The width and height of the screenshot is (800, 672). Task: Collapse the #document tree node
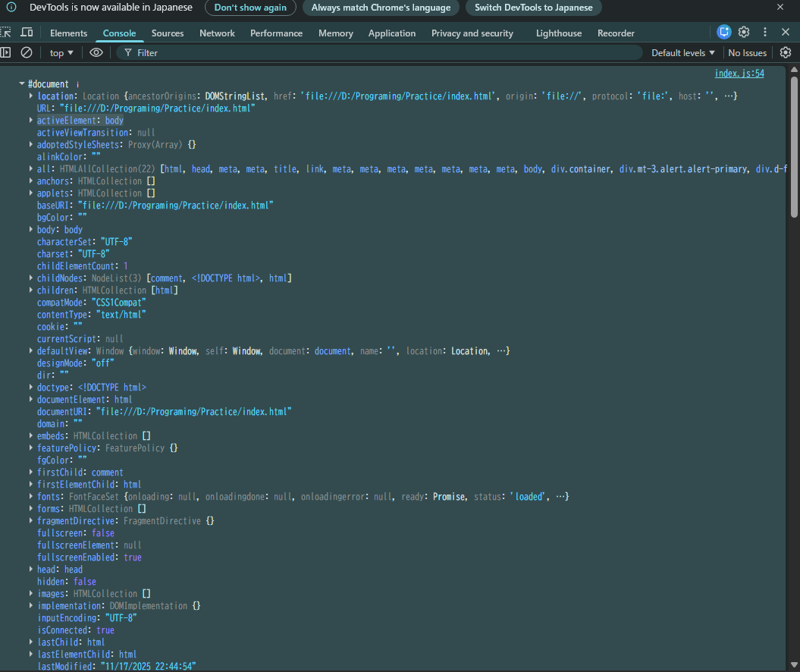tap(22, 83)
